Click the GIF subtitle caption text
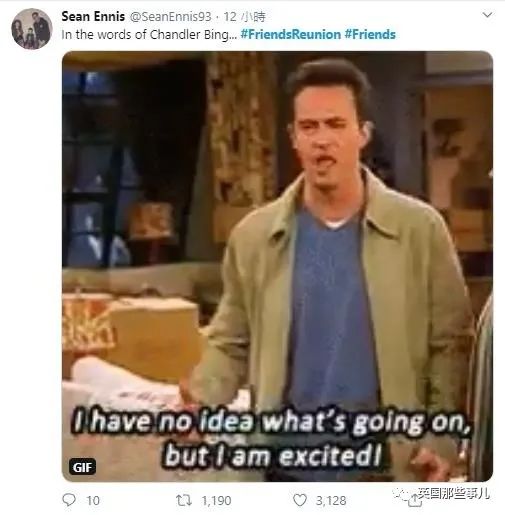505x515 pixels. pos(271,439)
